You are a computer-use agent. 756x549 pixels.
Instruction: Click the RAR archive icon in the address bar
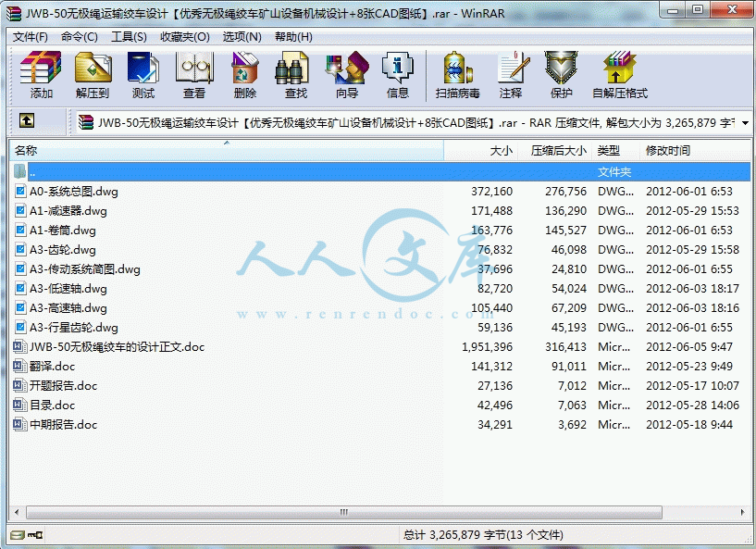[86, 122]
